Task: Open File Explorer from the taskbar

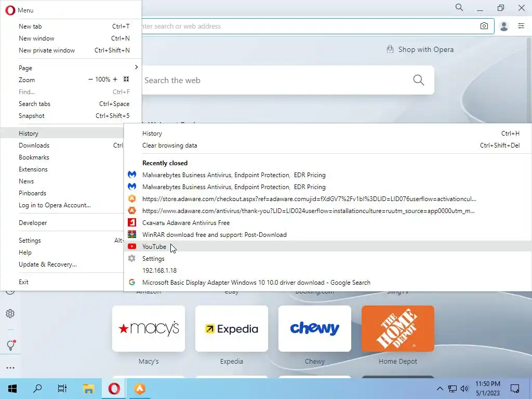Action: [x=88, y=389]
